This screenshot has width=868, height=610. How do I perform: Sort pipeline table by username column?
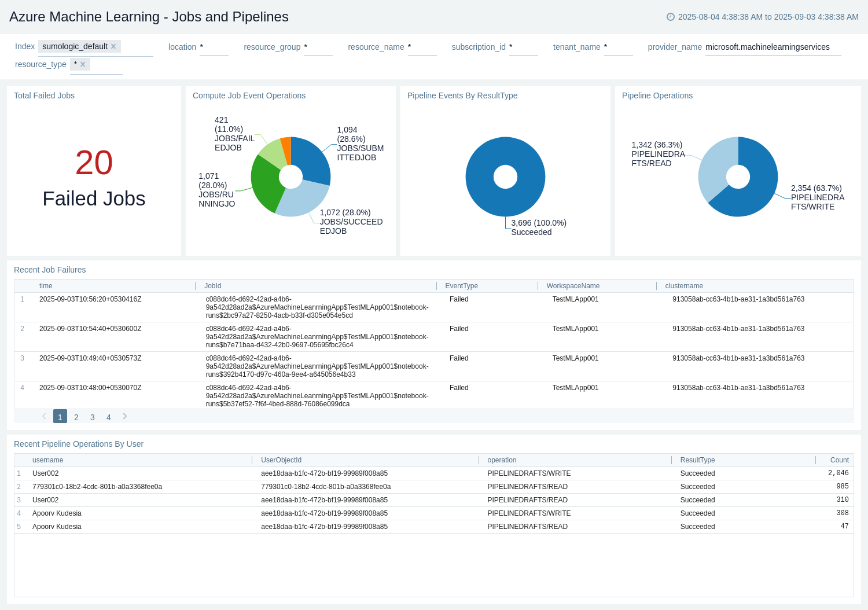click(x=47, y=460)
